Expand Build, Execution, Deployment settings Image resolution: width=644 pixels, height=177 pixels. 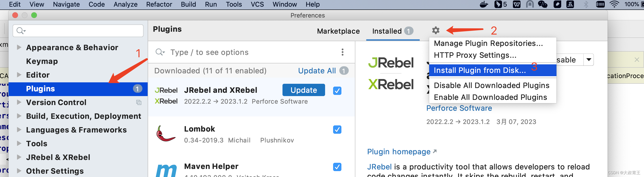pos(19,116)
